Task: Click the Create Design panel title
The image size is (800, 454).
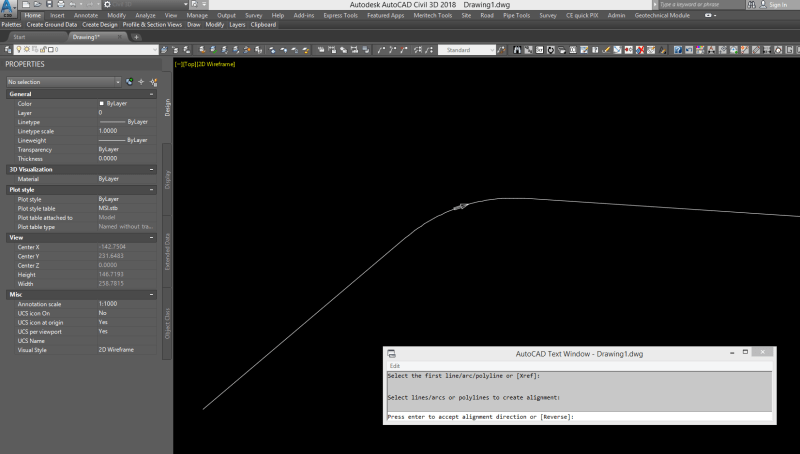Action: (x=99, y=24)
